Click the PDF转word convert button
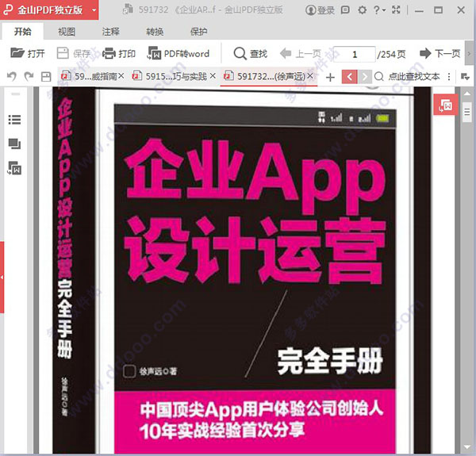476x456 pixels. click(178, 54)
